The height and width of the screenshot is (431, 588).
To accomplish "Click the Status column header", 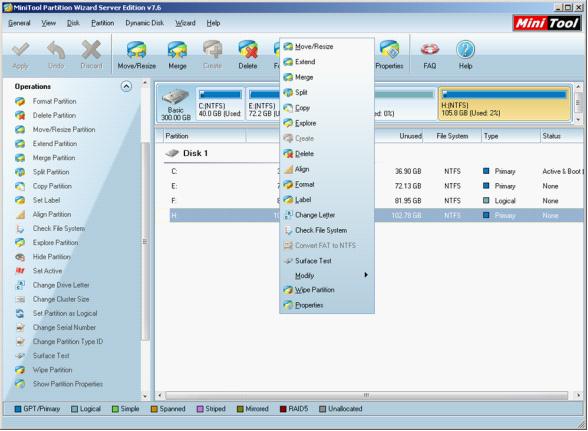I will coord(561,136).
